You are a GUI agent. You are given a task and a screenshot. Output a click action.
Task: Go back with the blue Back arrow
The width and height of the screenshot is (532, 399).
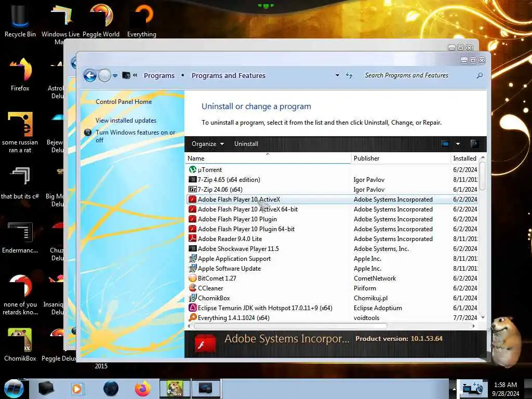click(90, 75)
